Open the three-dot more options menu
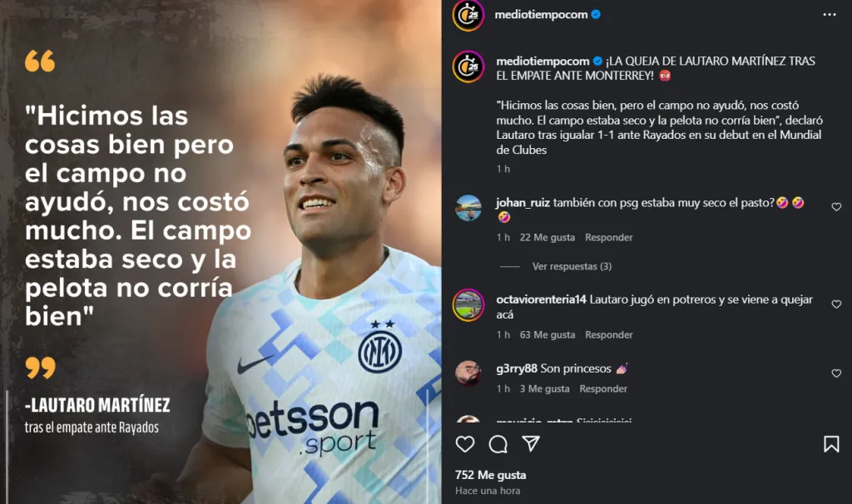The image size is (852, 504). click(830, 15)
